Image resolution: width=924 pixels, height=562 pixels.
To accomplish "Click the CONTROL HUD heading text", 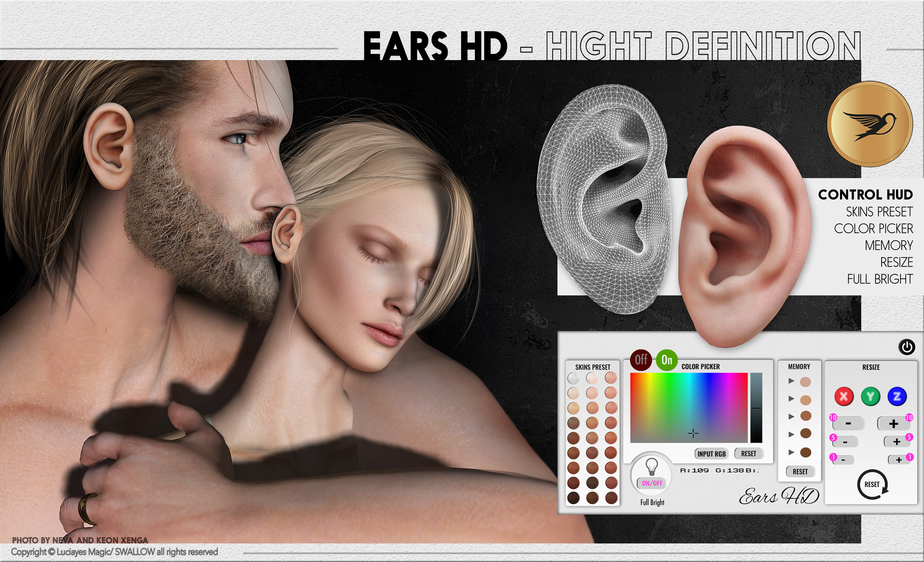I will 865,194.
